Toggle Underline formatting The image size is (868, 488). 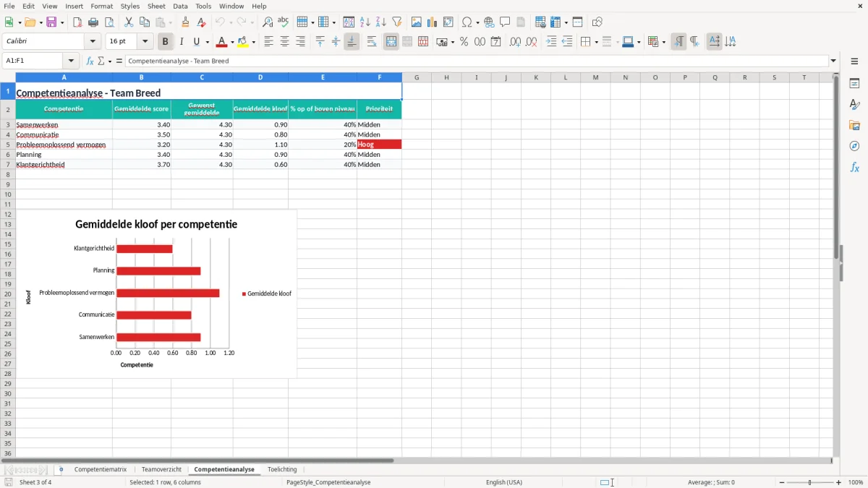tap(196, 42)
